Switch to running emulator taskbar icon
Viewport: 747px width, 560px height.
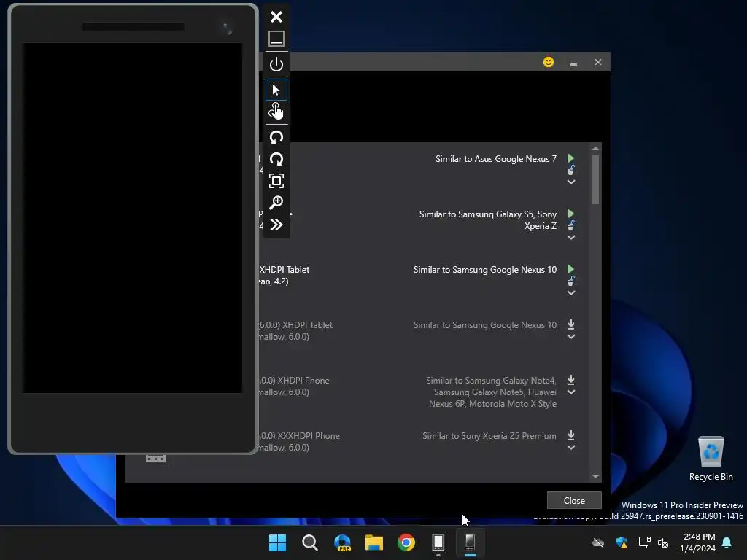[471, 542]
